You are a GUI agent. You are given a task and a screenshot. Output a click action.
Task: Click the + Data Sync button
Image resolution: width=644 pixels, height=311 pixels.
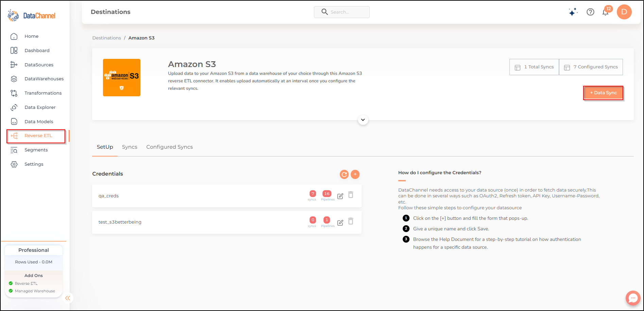click(x=603, y=93)
